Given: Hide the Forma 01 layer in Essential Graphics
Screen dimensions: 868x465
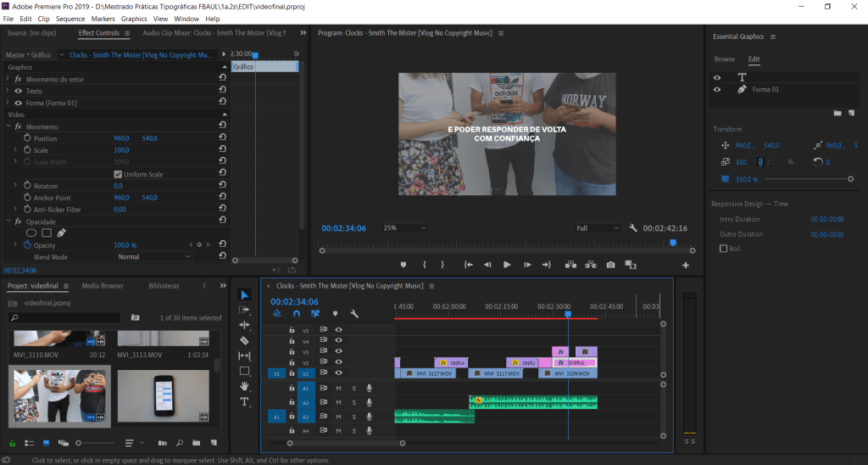Looking at the screenshot, I should (x=717, y=89).
